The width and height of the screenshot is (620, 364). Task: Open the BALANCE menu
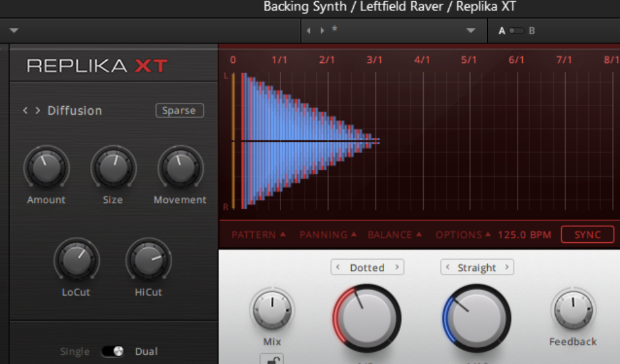click(395, 234)
